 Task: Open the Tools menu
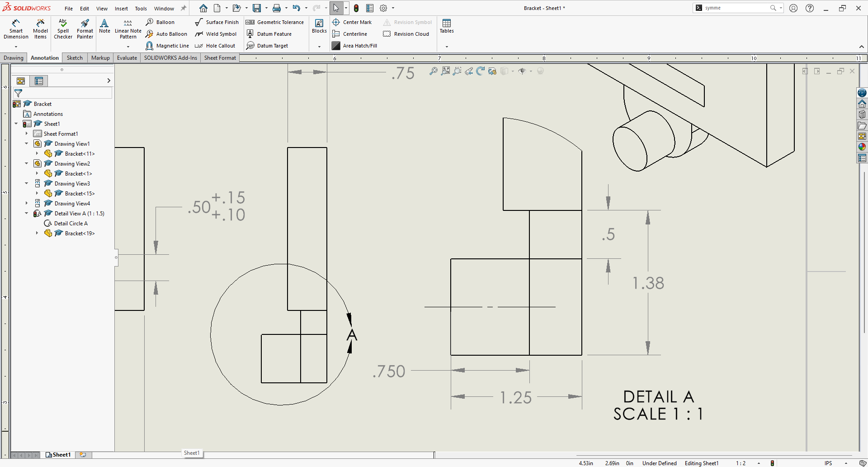pos(141,9)
